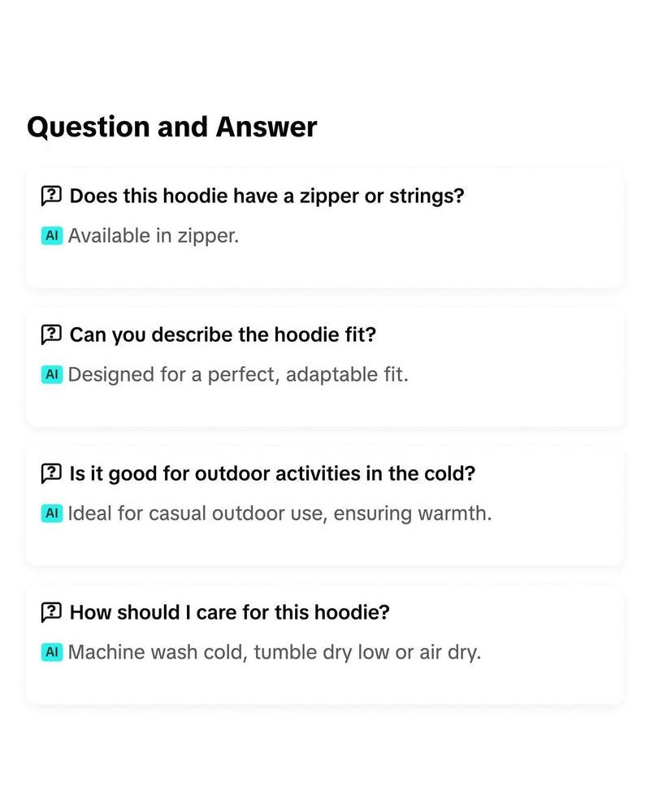The width and height of the screenshot is (650, 812).
Task: Click question icon beside outdoor activities question
Action: [51, 473]
